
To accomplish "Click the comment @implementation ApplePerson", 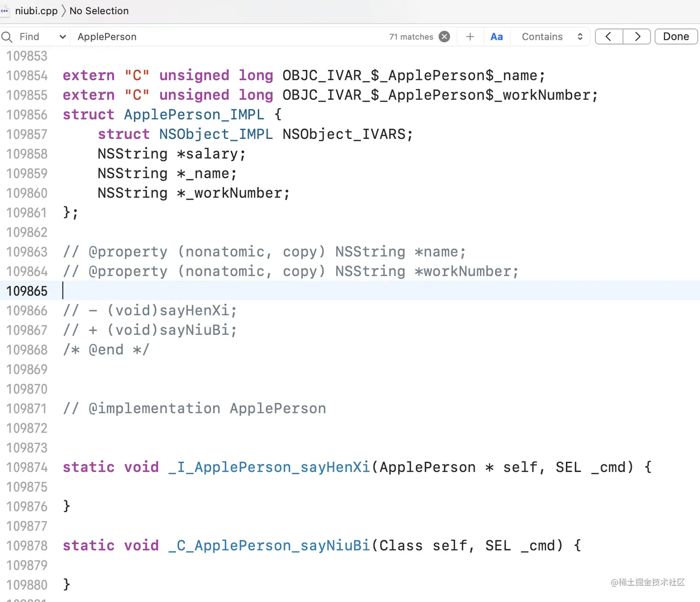I will click(194, 408).
